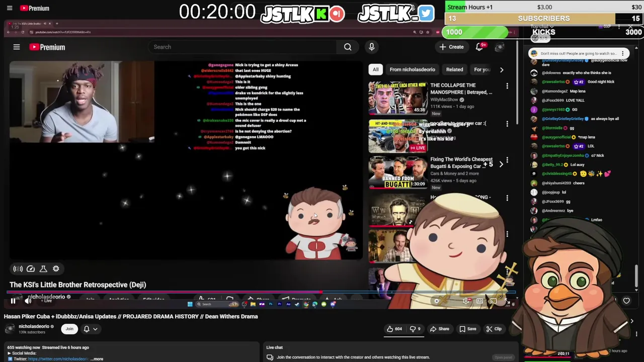Click @dolowres in the chat
644x362 pixels.
(551, 73)
